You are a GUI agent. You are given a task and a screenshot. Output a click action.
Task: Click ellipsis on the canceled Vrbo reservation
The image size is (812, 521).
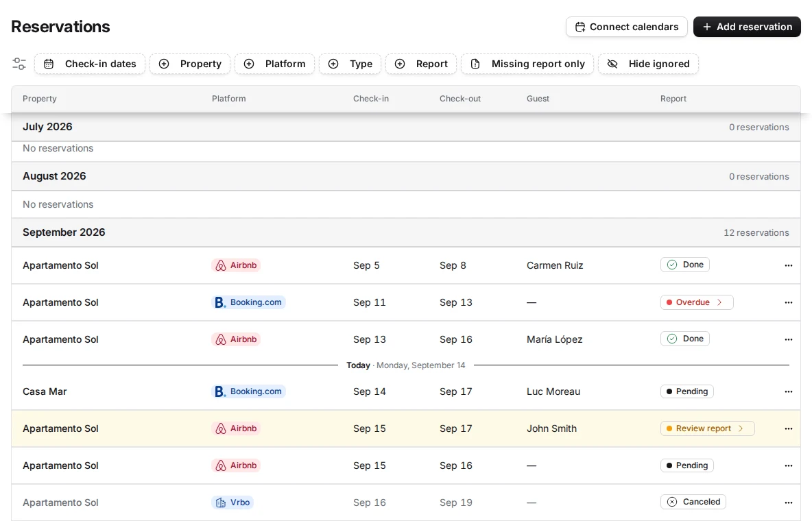click(788, 502)
